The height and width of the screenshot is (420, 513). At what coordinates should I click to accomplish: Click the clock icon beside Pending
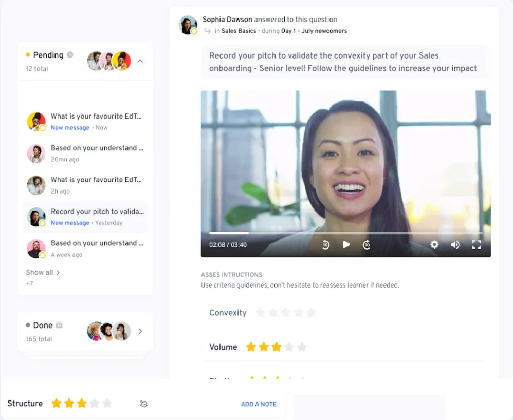pos(70,54)
